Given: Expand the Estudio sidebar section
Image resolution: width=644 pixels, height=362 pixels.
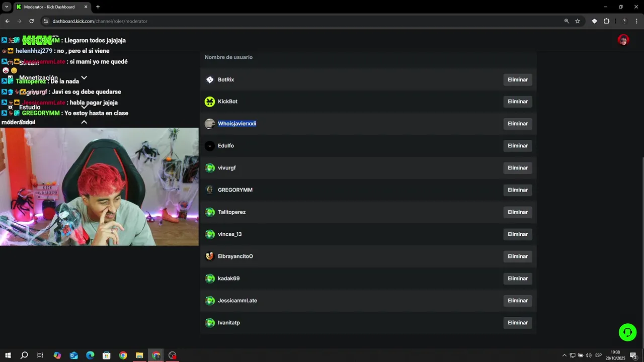Looking at the screenshot, I should [84, 107].
